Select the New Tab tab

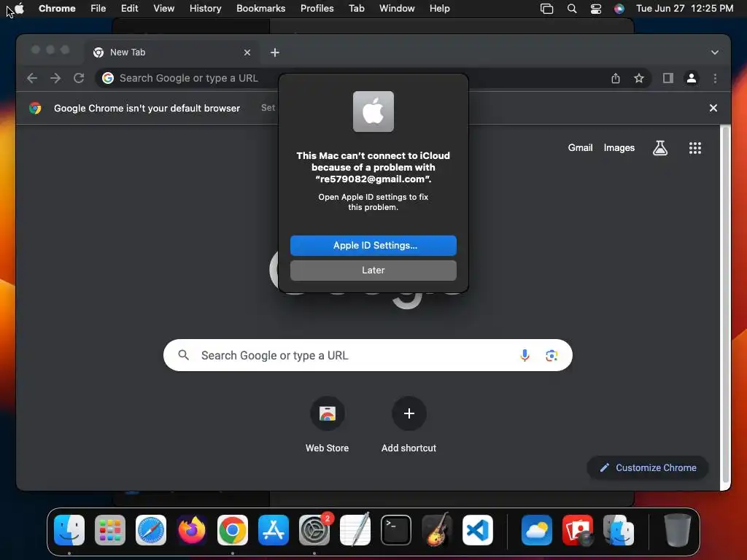172,52
